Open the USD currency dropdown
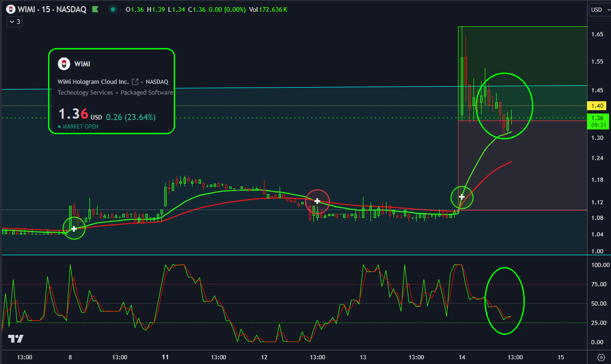This screenshot has width=611, height=364. pyautogui.click(x=600, y=9)
